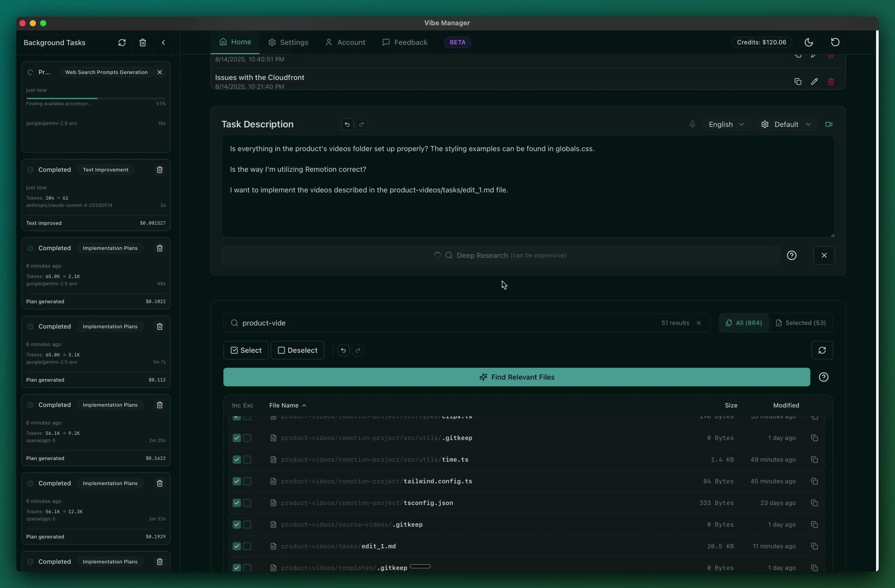Uncheck include for utils/.gitkeep
Viewport: 895px width, 588px height.
237,438
